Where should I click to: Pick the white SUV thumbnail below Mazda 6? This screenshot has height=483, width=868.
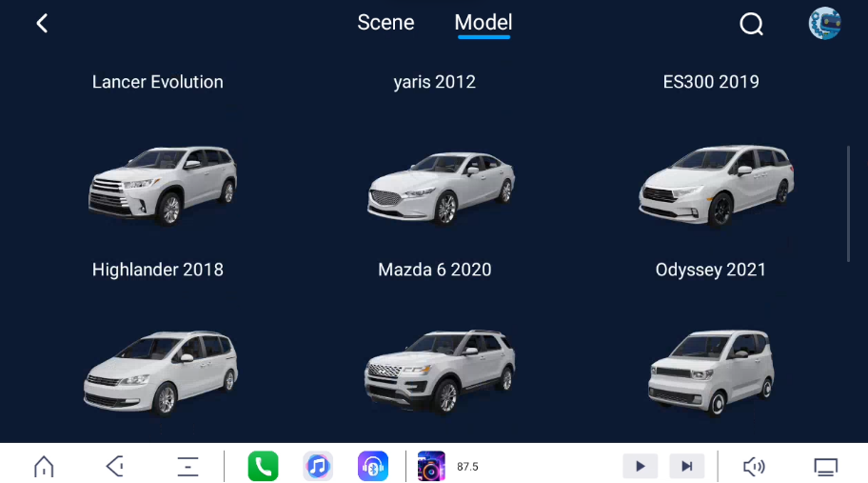(x=440, y=372)
